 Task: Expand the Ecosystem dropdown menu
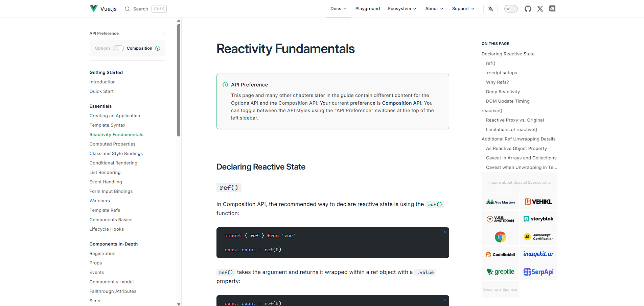pos(402,9)
